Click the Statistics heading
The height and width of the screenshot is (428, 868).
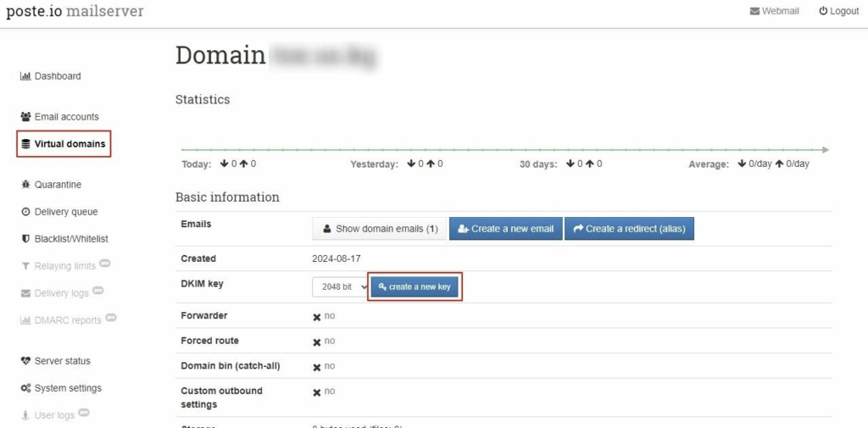click(x=203, y=100)
